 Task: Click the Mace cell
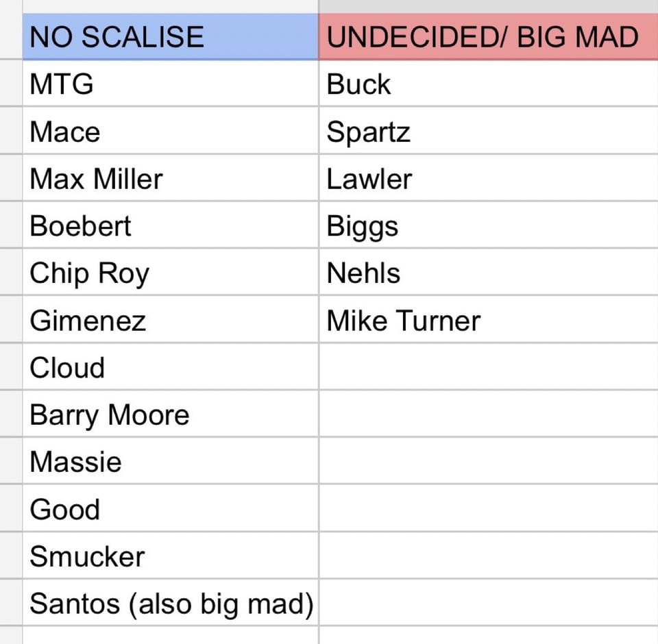[170, 132]
